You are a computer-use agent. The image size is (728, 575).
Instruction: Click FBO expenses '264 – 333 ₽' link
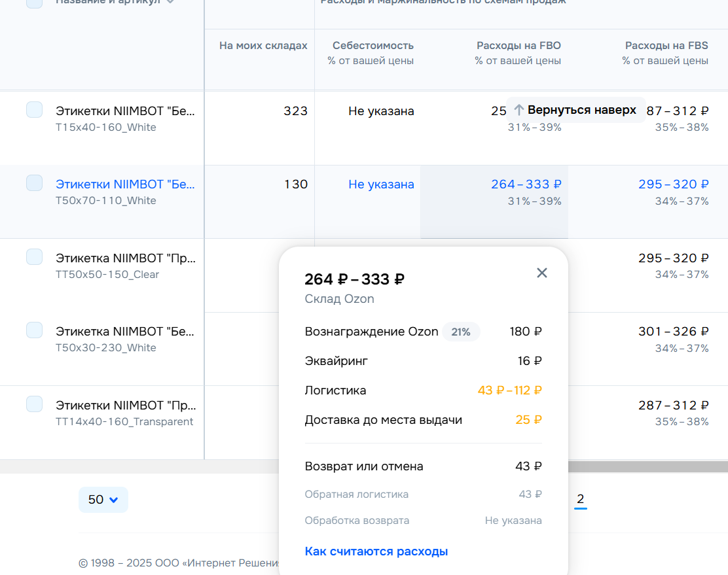coord(526,184)
